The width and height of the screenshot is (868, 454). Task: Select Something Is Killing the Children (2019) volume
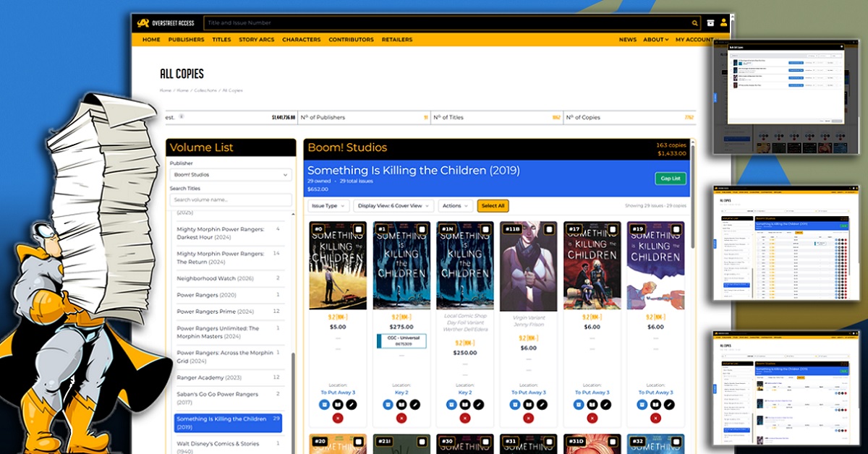228,423
